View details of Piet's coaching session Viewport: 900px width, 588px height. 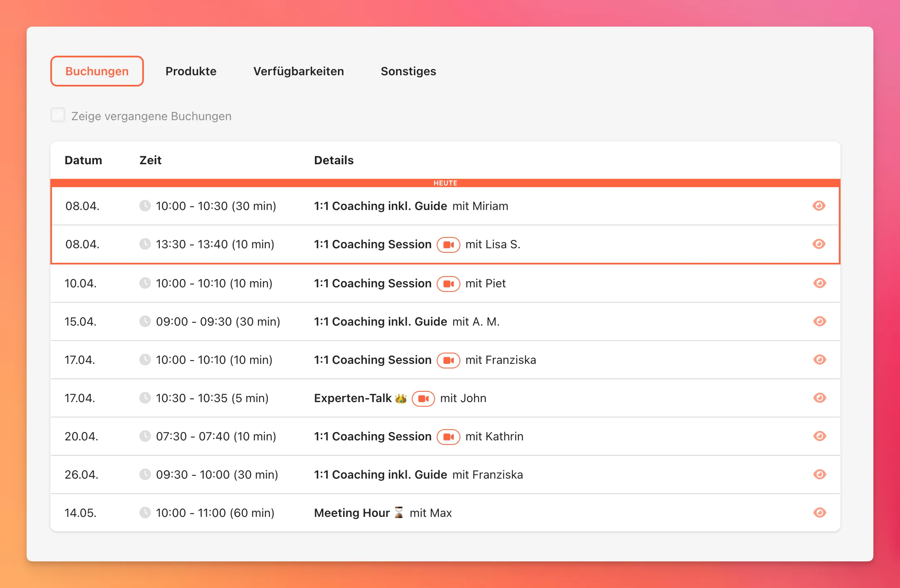pyautogui.click(x=819, y=283)
